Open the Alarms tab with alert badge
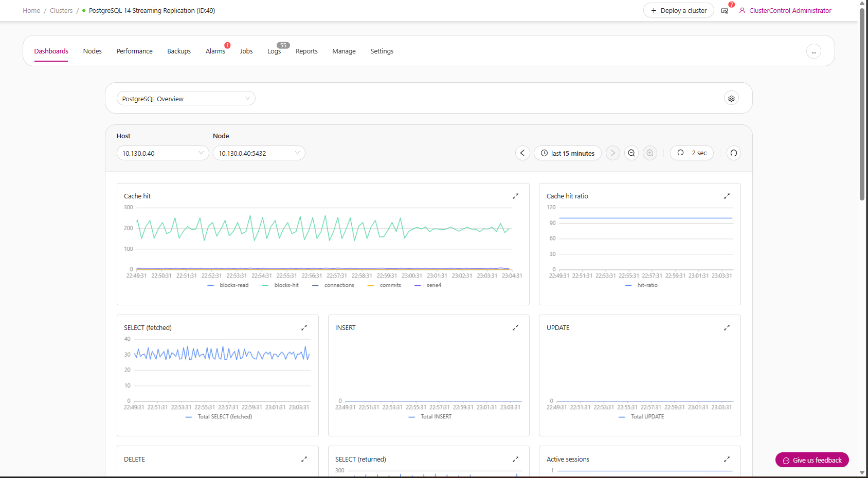The width and height of the screenshot is (868, 478). (x=215, y=51)
